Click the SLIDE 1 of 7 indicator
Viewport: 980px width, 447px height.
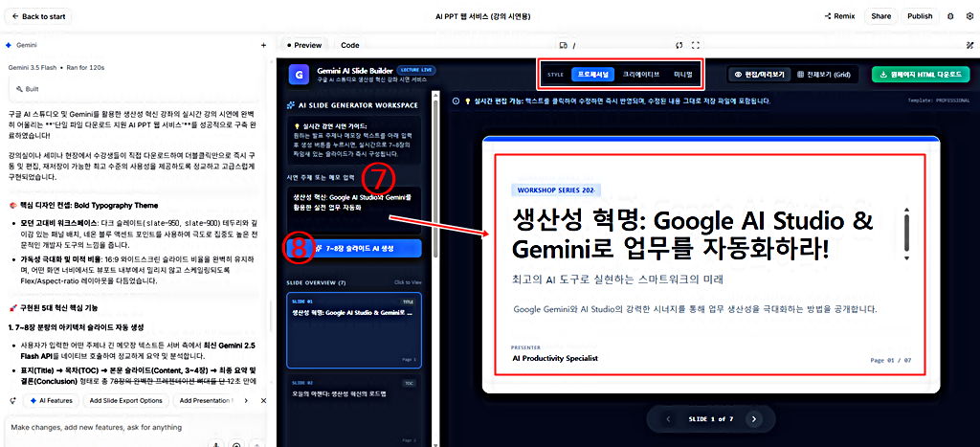click(x=711, y=419)
